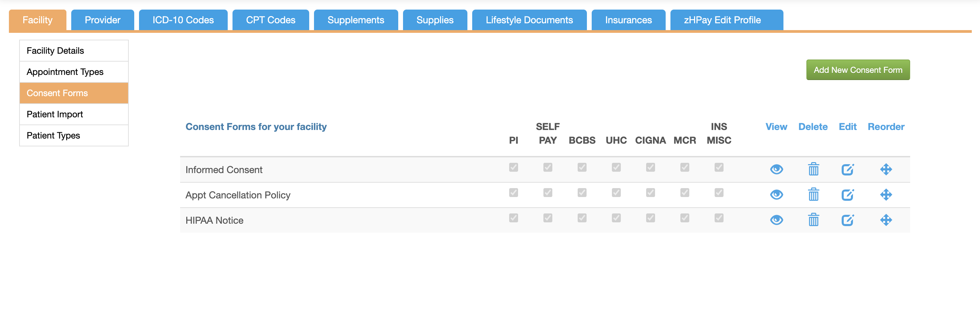Click reorder handle for Informed Consent

pyautogui.click(x=885, y=169)
